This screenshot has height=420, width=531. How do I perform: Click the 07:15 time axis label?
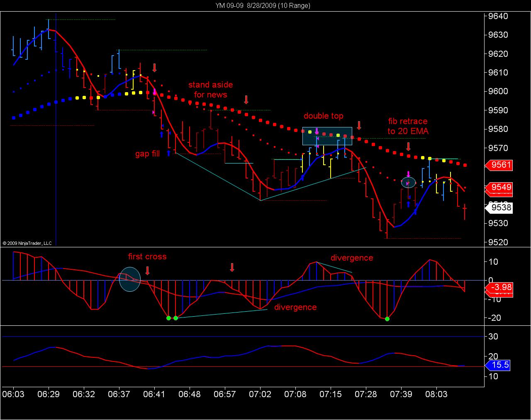331,394
